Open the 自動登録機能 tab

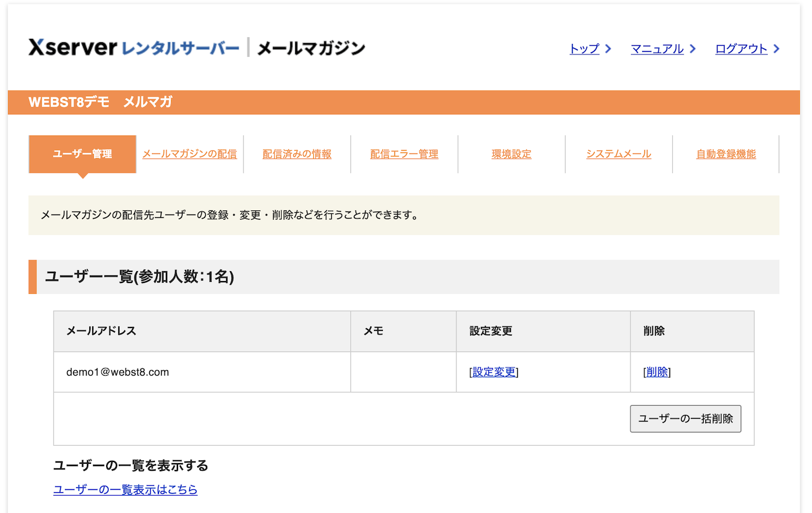coord(726,154)
